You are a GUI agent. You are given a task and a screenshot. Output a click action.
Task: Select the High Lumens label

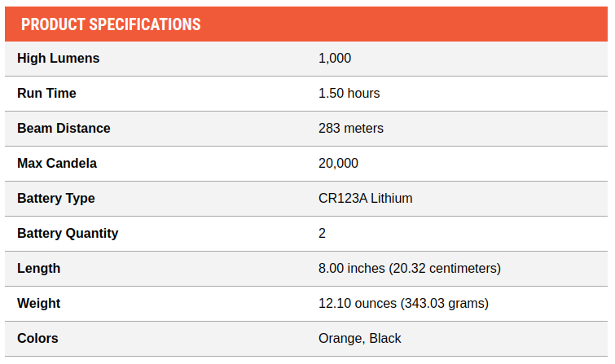pyautogui.click(x=59, y=58)
